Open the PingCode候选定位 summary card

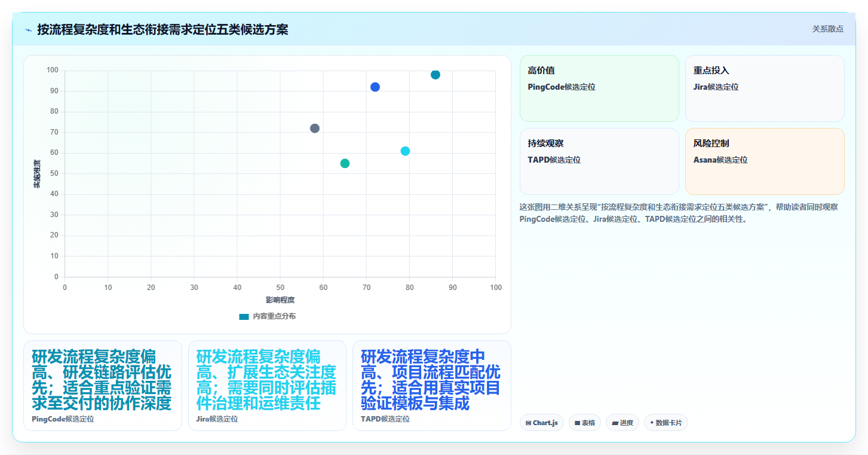103,386
